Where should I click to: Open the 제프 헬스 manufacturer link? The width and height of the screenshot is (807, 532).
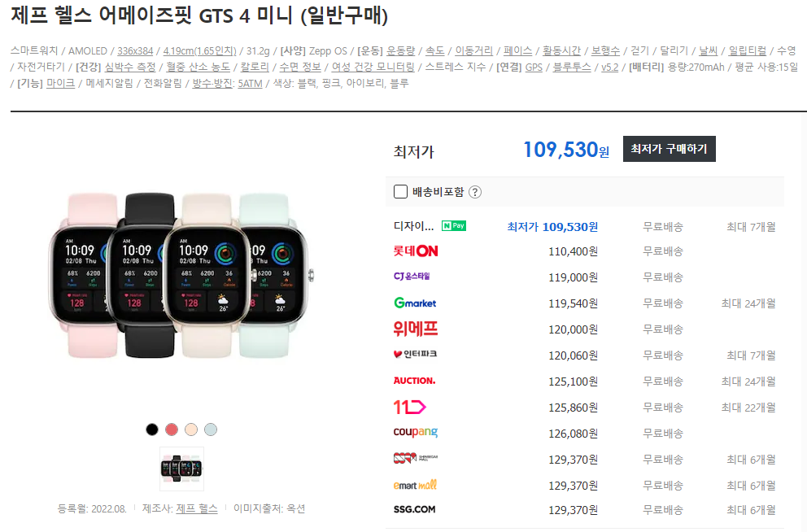197,509
